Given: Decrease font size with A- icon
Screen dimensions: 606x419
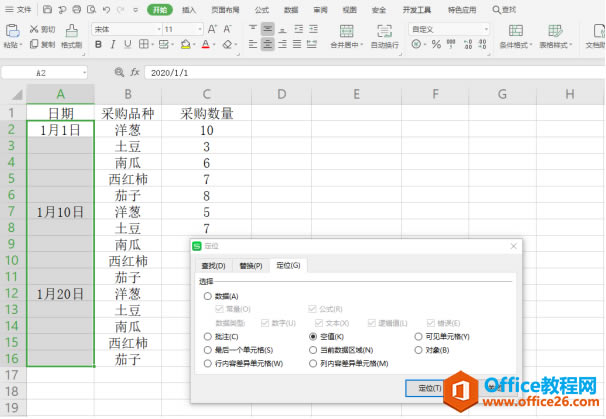Looking at the screenshot, I should coord(227,29).
